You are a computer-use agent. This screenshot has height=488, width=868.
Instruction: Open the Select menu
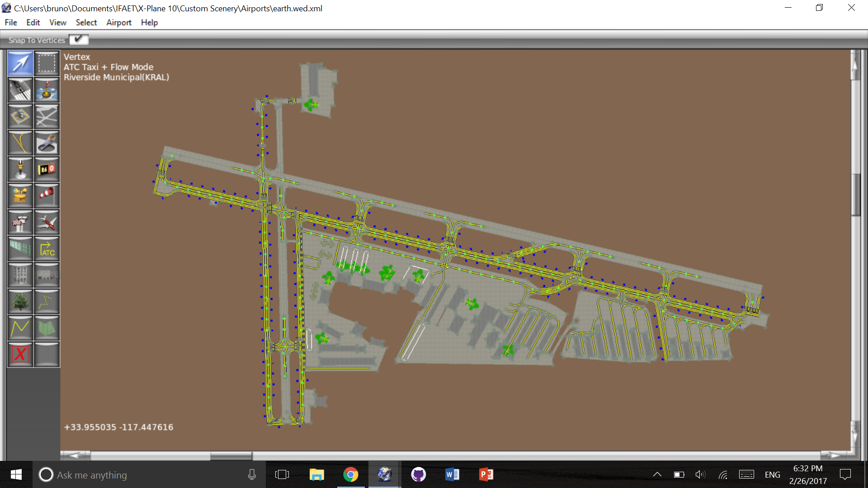coord(86,23)
